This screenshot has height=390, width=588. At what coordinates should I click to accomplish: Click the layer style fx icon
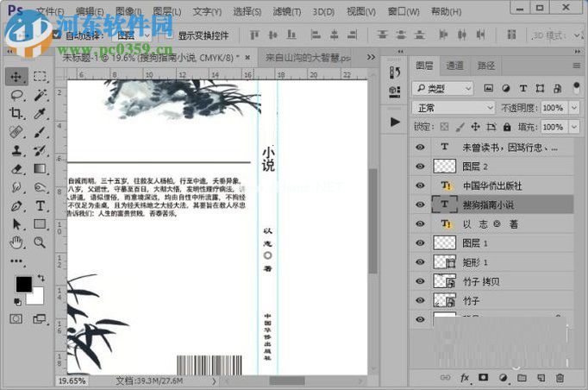[x=465, y=378]
